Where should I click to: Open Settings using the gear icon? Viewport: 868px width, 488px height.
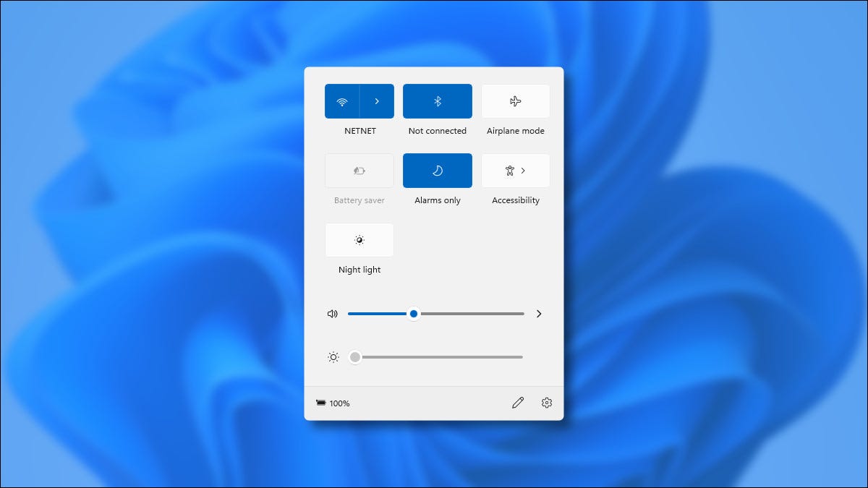coord(546,403)
